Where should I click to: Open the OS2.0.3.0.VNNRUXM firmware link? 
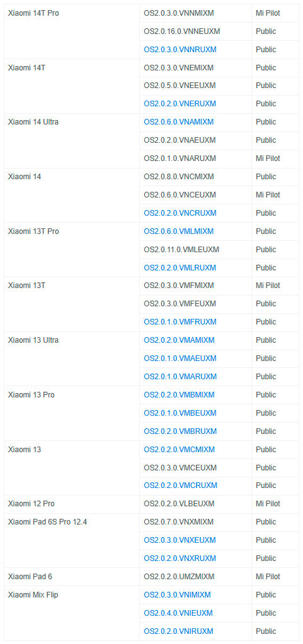(x=180, y=49)
